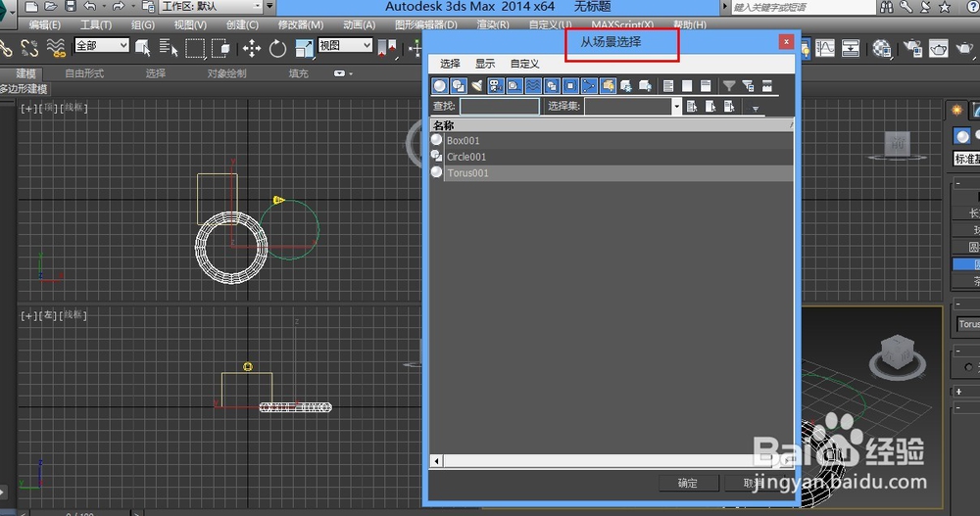This screenshot has height=516, width=980.
Task: Expand 选择集 dropdown arrow in dialog
Action: (676, 106)
